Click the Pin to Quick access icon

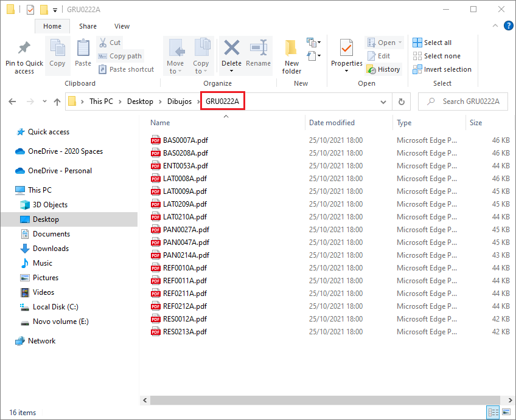point(24,48)
